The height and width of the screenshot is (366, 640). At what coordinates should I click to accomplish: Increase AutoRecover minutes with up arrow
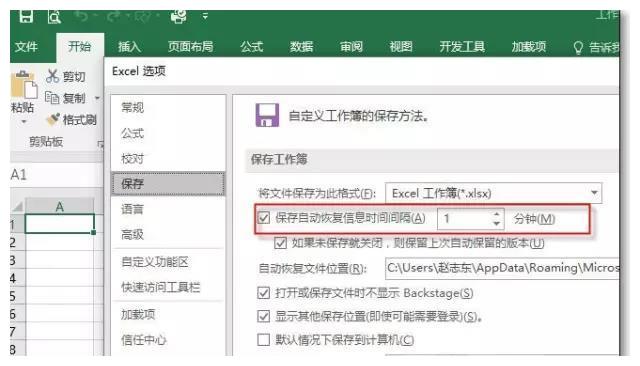tap(496, 214)
